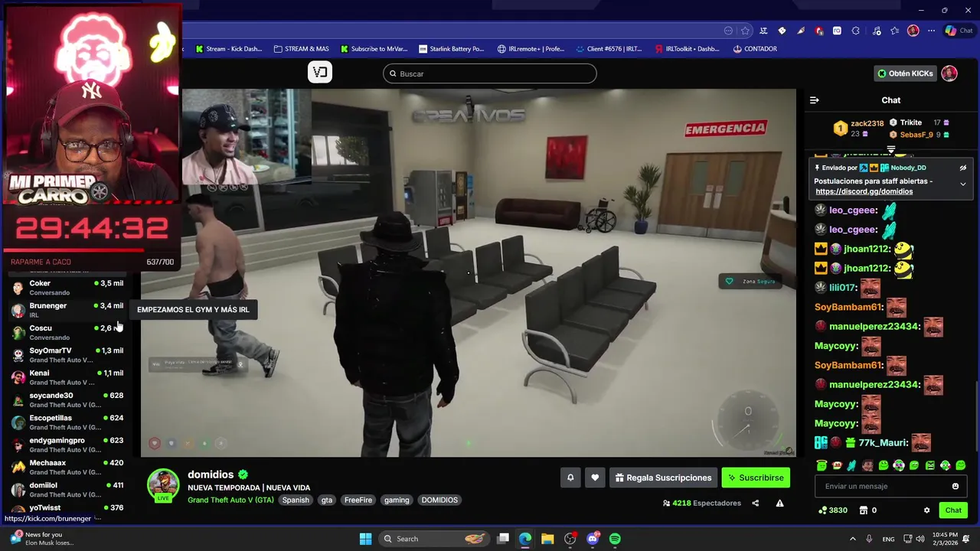The image size is (980, 551).
Task: Click the report warning triangle icon
Action: 779,503
